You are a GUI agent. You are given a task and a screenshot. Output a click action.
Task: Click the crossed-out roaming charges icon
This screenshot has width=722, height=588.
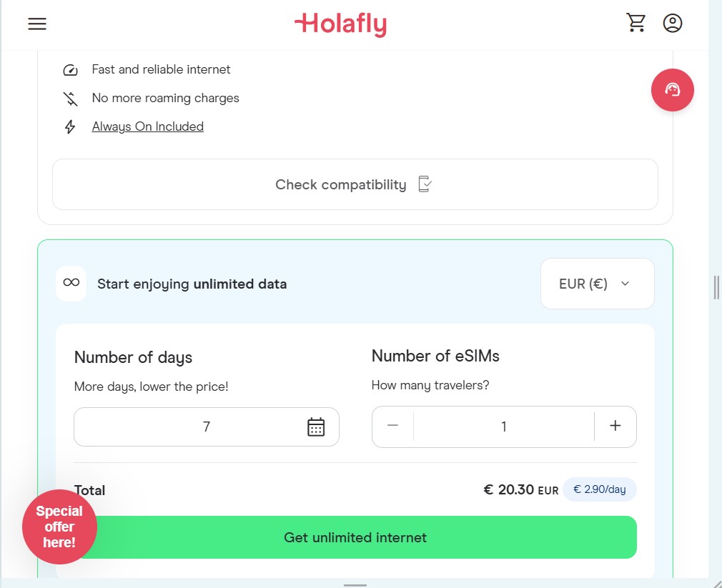pos(69,98)
